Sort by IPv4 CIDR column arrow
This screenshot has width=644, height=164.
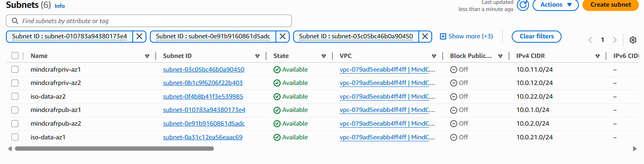[x=597, y=56]
